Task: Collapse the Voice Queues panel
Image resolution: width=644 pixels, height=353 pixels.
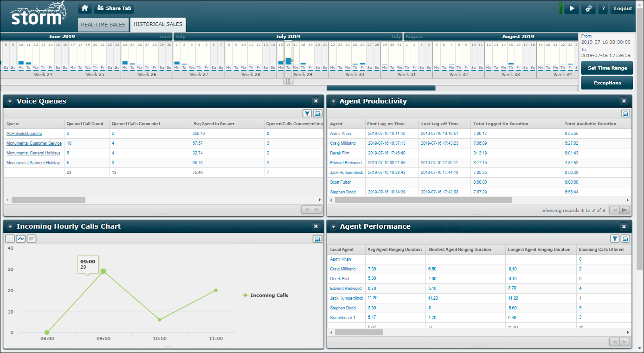Action: pyautogui.click(x=10, y=101)
